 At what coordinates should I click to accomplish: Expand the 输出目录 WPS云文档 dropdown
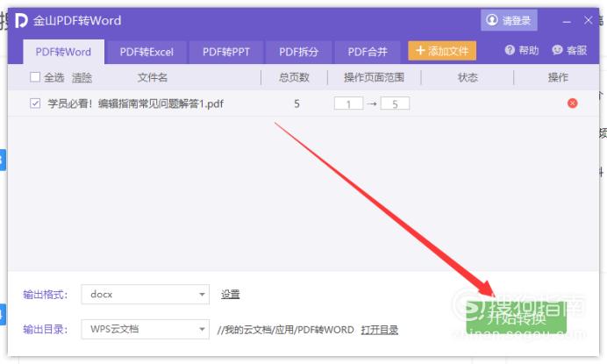point(145,329)
